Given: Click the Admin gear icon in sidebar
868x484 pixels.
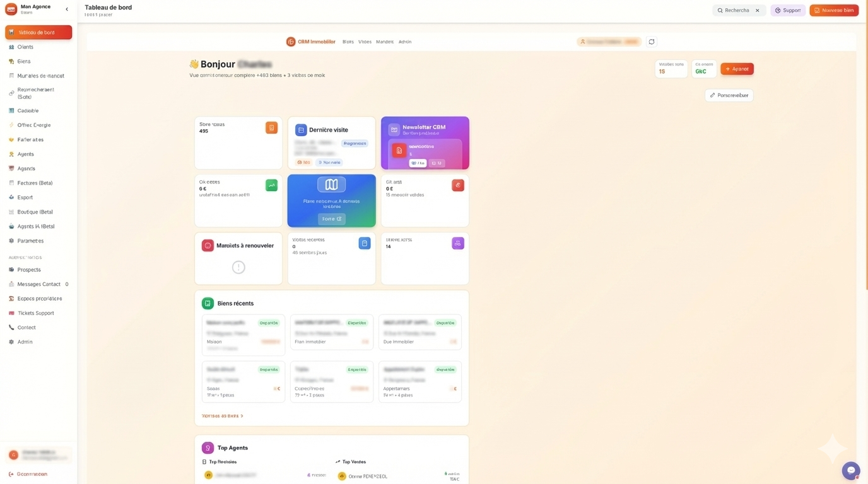Looking at the screenshot, I should click(11, 342).
